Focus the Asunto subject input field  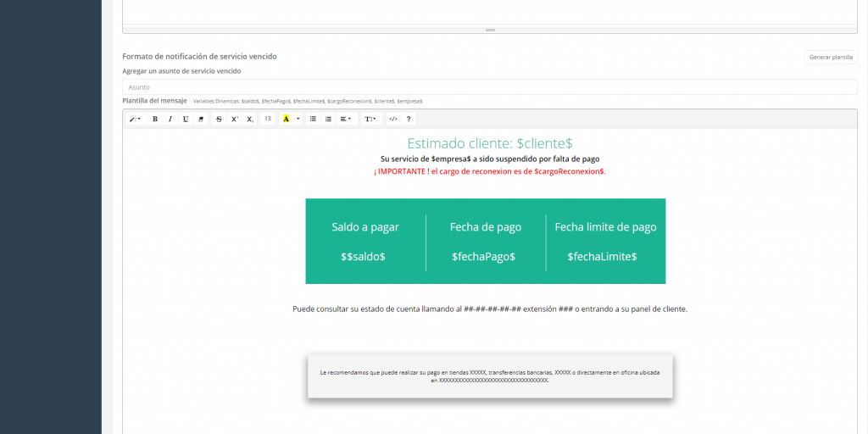[x=489, y=87]
